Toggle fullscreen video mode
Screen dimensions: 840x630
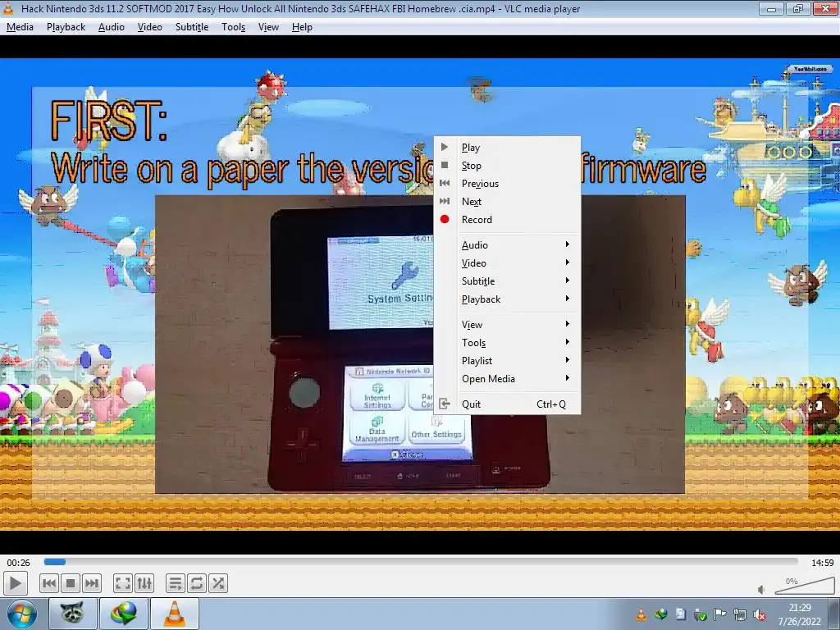tap(123, 583)
